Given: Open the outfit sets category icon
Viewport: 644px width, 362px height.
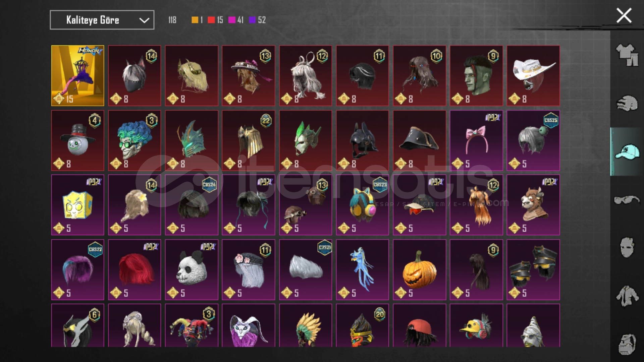Looking at the screenshot, I should 627,55.
